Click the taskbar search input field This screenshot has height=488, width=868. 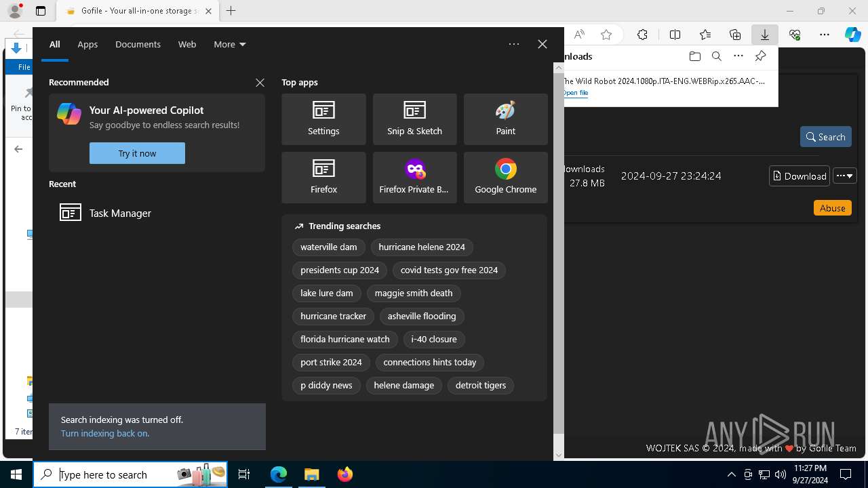coord(130,474)
